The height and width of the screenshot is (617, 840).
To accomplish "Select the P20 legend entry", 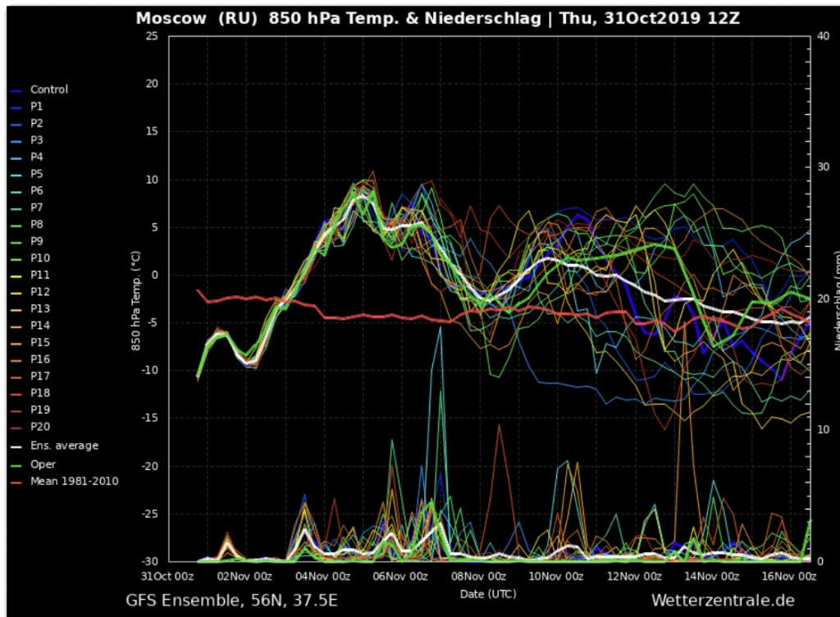I will click(40, 427).
